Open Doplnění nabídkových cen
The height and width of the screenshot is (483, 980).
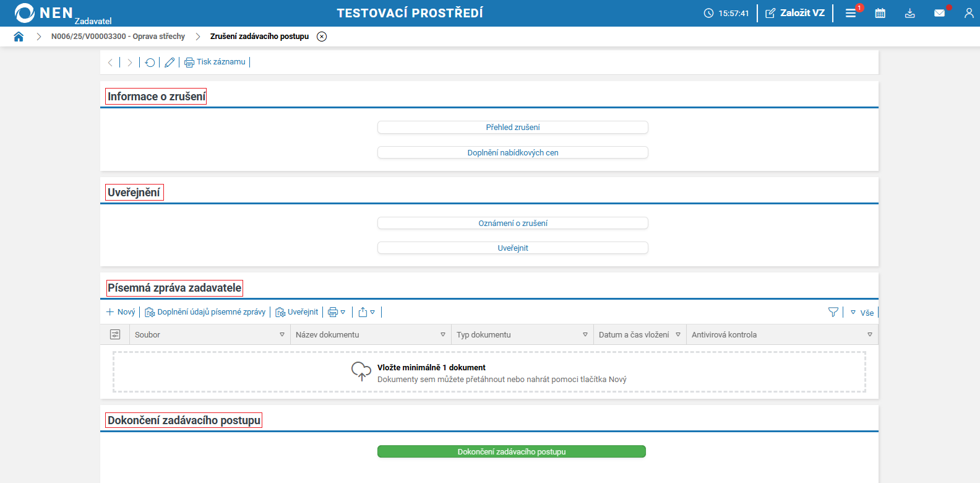513,152
